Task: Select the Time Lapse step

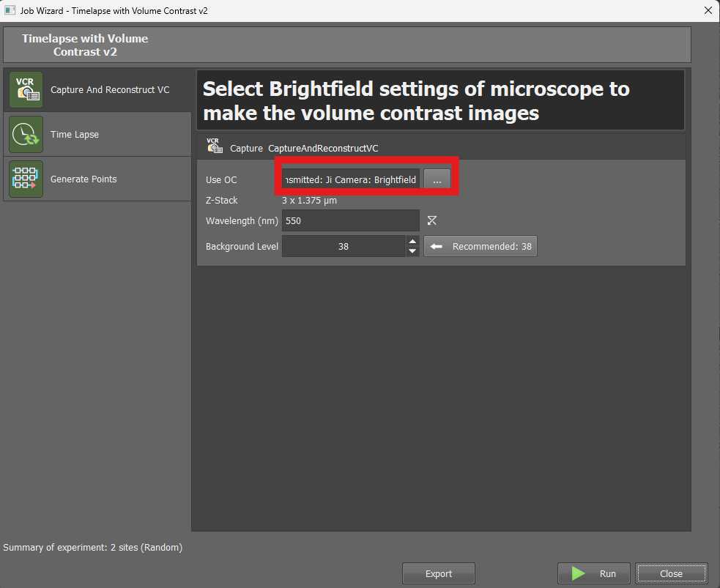Action: click(75, 135)
